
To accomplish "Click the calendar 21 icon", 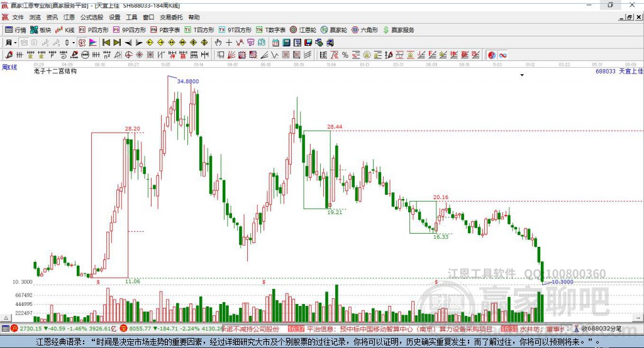I will pos(275,43).
